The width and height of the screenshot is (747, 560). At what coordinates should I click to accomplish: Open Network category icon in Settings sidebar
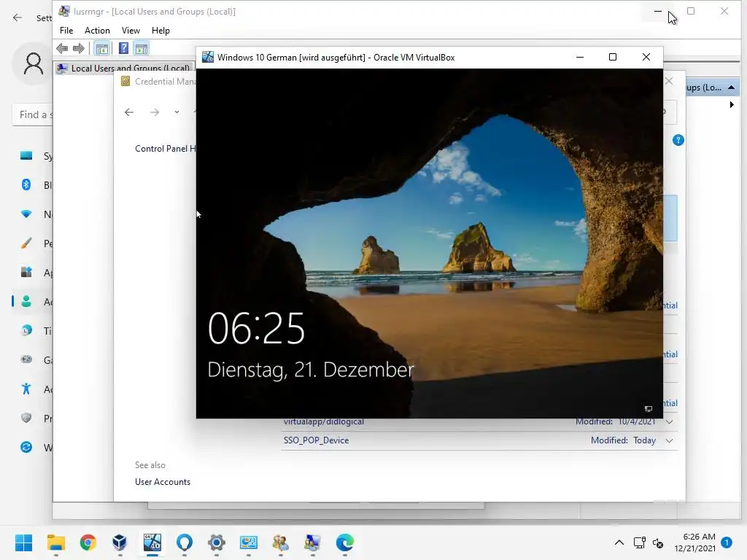pyautogui.click(x=26, y=214)
